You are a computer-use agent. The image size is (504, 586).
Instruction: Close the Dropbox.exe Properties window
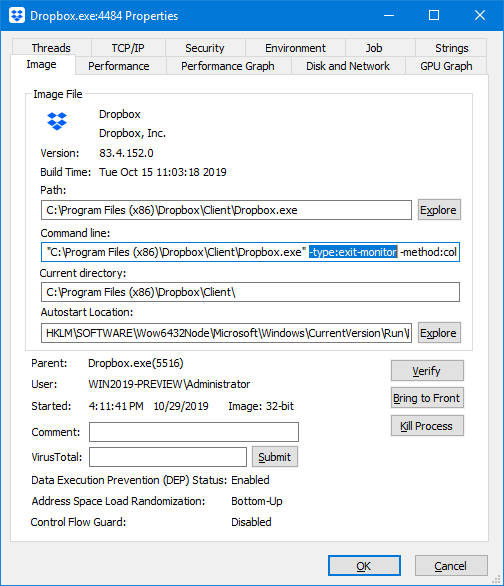point(480,15)
